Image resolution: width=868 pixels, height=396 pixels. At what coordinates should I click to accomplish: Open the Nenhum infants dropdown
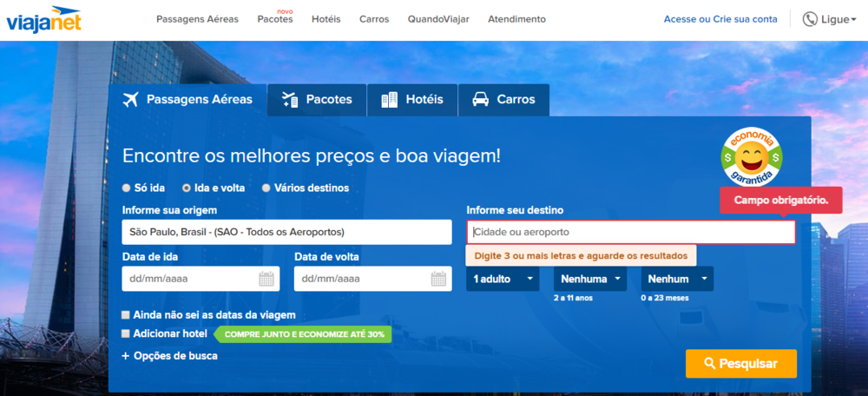(x=678, y=279)
